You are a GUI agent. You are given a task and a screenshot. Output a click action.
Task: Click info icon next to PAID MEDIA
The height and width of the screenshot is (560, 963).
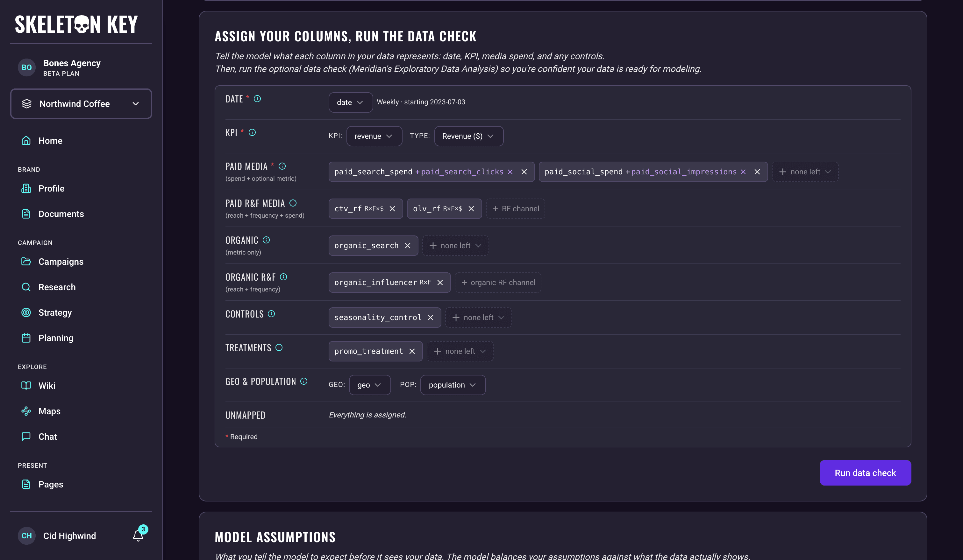(x=282, y=166)
